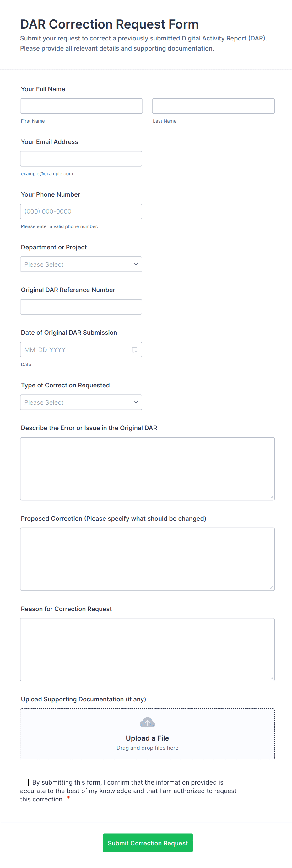The image size is (292, 868).
Task: Focus the Proposed Correction text area
Action: [147, 559]
